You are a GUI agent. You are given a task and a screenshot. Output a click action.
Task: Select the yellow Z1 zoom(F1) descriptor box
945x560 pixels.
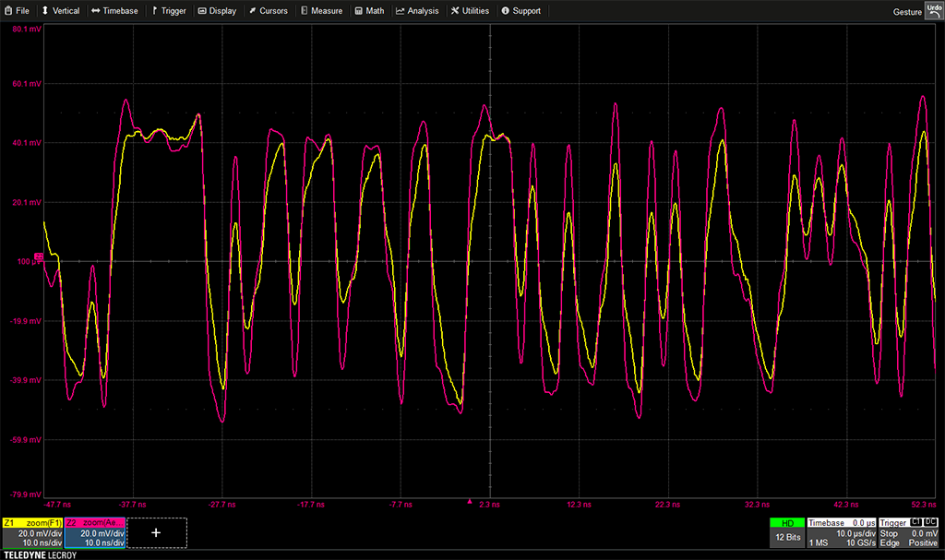32,533
